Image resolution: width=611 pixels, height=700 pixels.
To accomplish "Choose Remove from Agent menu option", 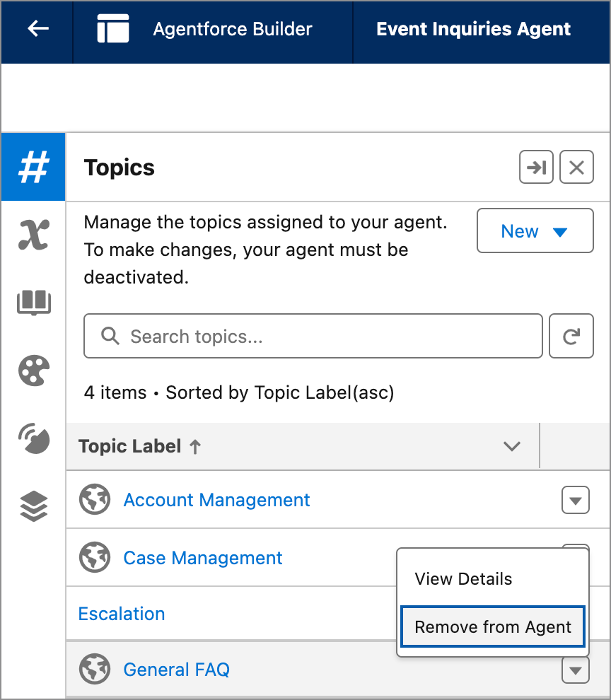I will pyautogui.click(x=493, y=626).
